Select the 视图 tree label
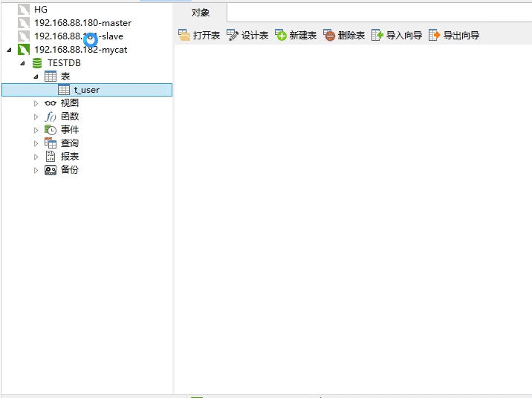 pyautogui.click(x=70, y=103)
